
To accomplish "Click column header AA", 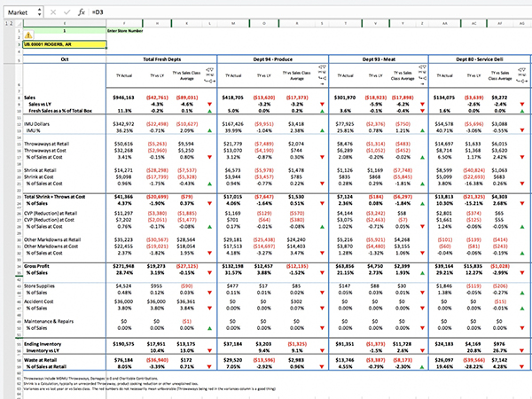I will 444,23.
